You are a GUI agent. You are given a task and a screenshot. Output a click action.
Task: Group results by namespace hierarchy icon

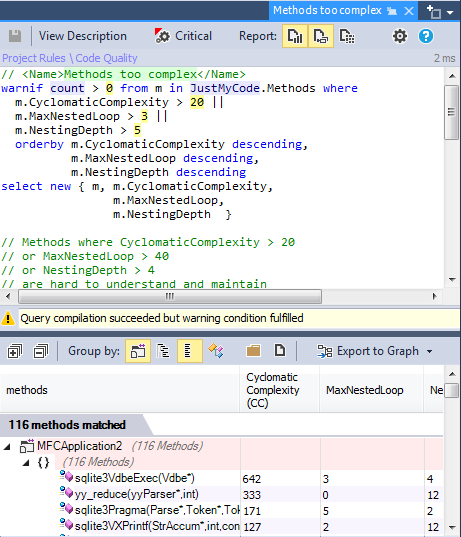(163, 351)
